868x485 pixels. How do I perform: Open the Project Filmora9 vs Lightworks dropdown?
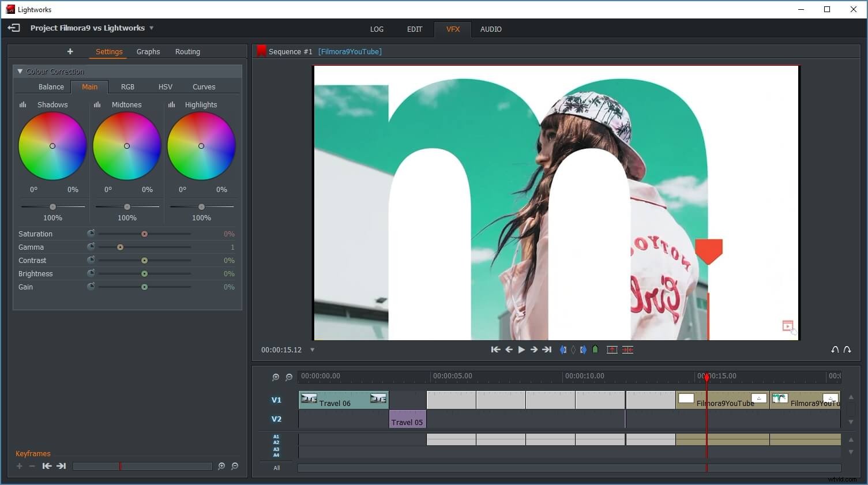151,27
